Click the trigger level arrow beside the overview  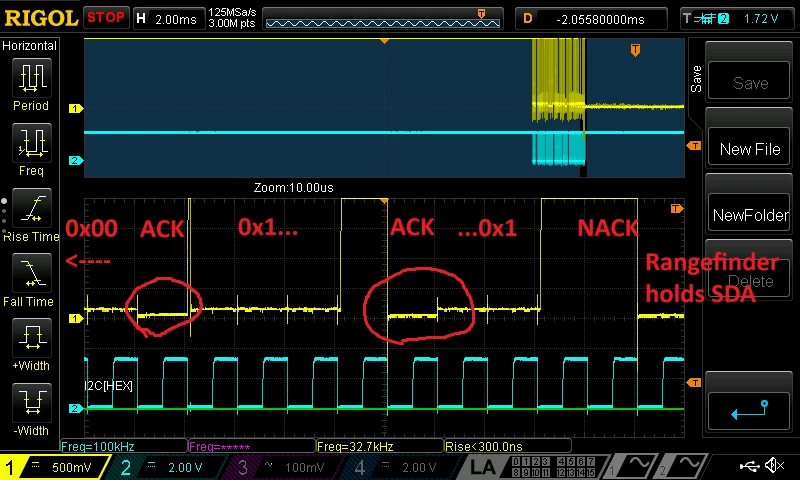click(x=693, y=146)
